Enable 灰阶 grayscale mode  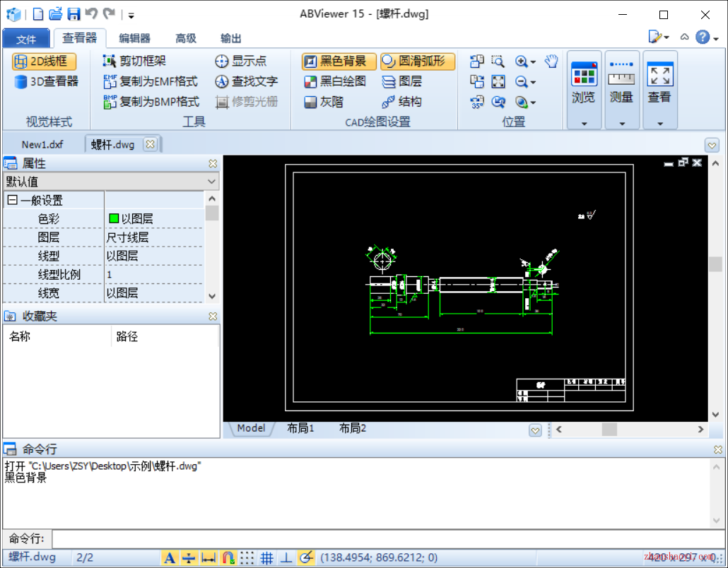coord(324,102)
